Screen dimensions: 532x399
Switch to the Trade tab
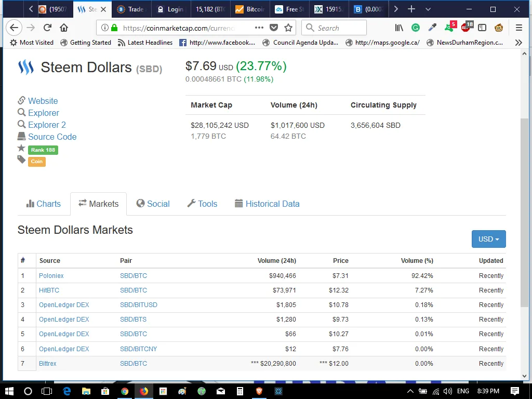point(131,9)
